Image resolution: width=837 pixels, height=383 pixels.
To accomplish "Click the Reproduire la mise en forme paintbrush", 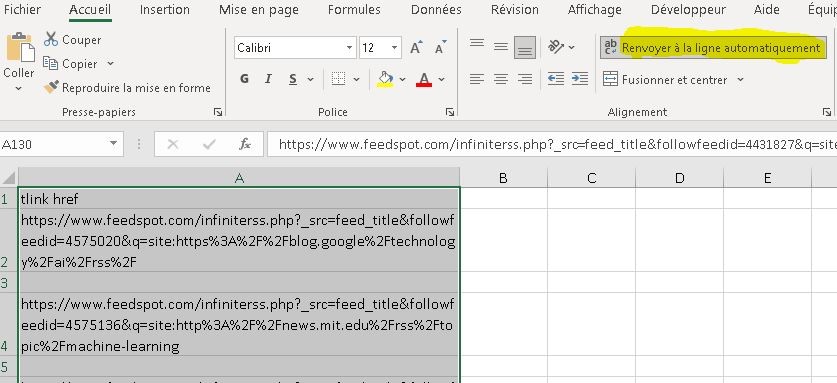I will [51, 87].
